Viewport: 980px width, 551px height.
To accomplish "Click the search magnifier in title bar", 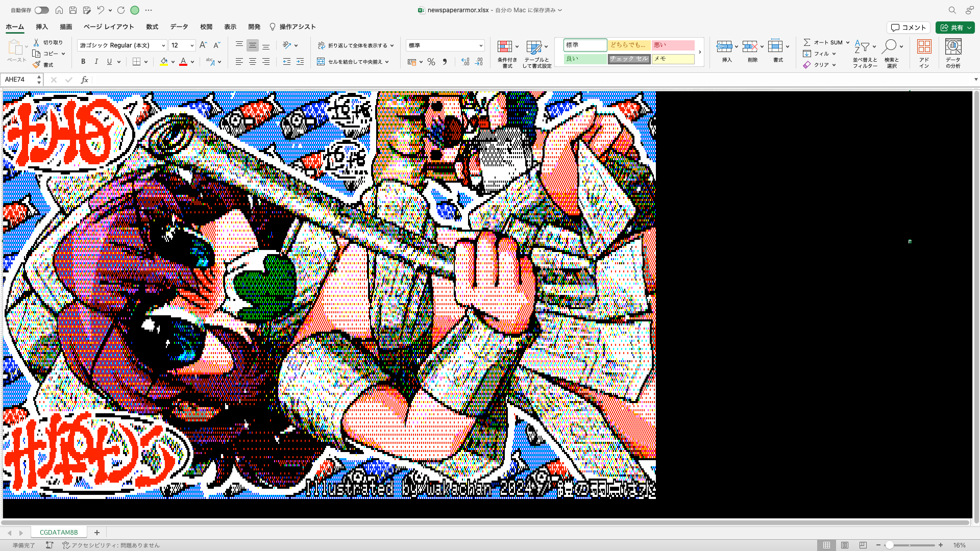I will tap(952, 10).
